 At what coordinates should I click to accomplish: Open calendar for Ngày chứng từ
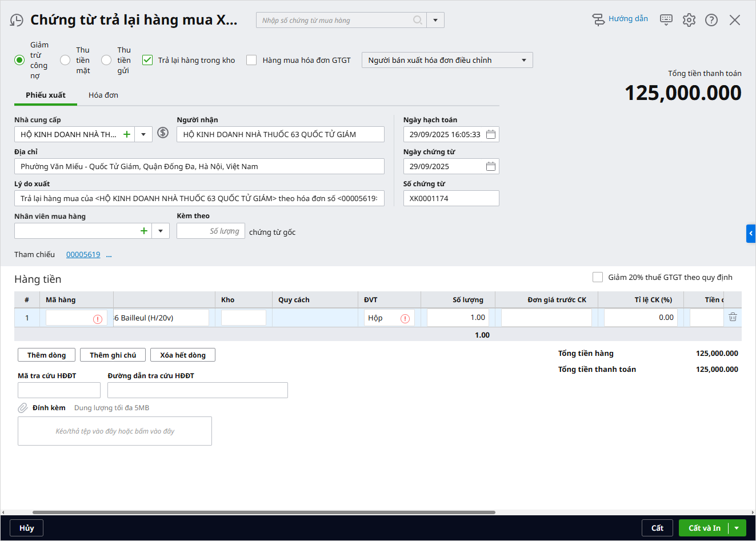click(490, 166)
